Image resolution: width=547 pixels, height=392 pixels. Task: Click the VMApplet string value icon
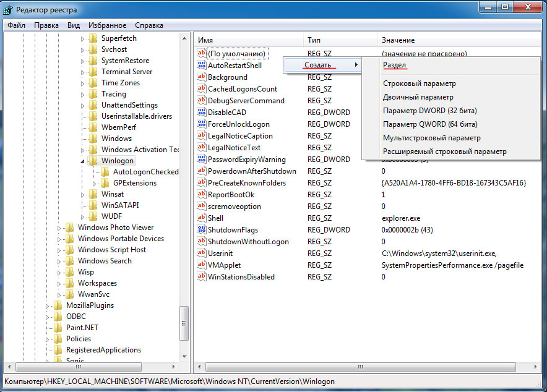pyautogui.click(x=201, y=265)
